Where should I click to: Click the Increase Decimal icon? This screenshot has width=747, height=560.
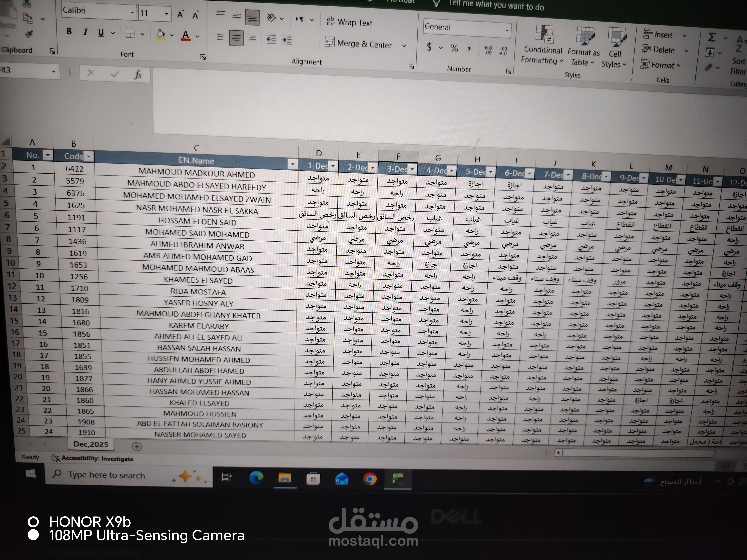[x=488, y=50]
